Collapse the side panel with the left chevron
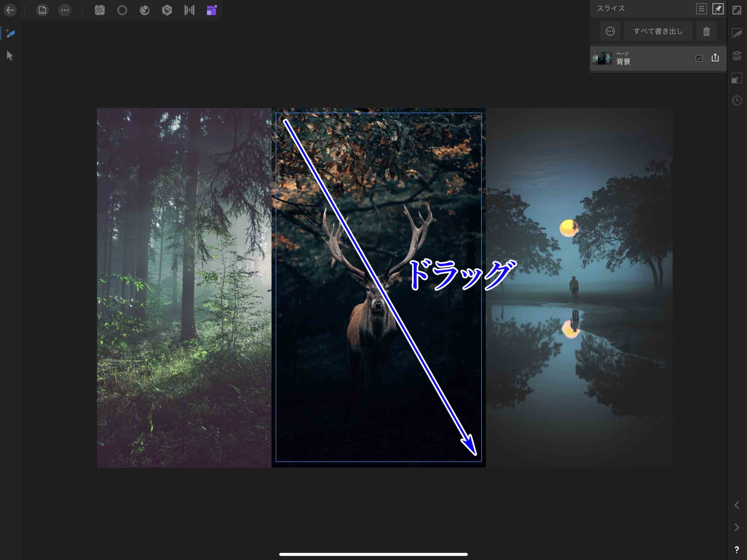747x560 pixels. coord(736,505)
